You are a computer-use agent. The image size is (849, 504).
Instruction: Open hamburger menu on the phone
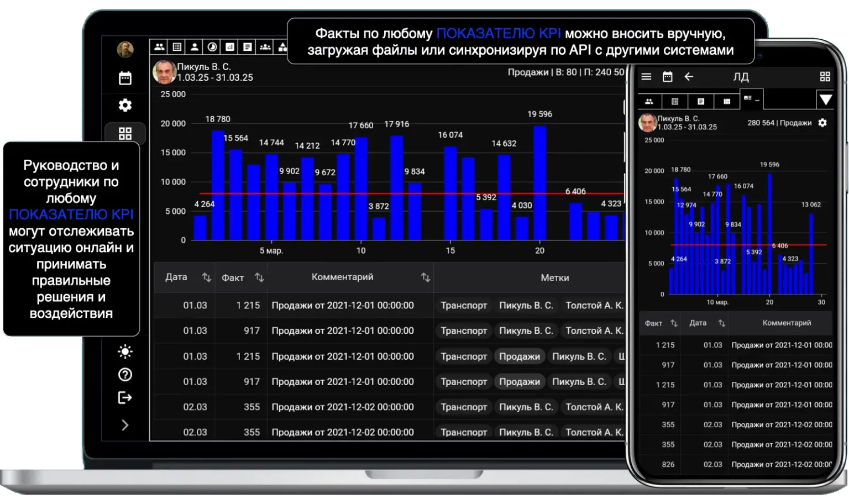(x=646, y=77)
